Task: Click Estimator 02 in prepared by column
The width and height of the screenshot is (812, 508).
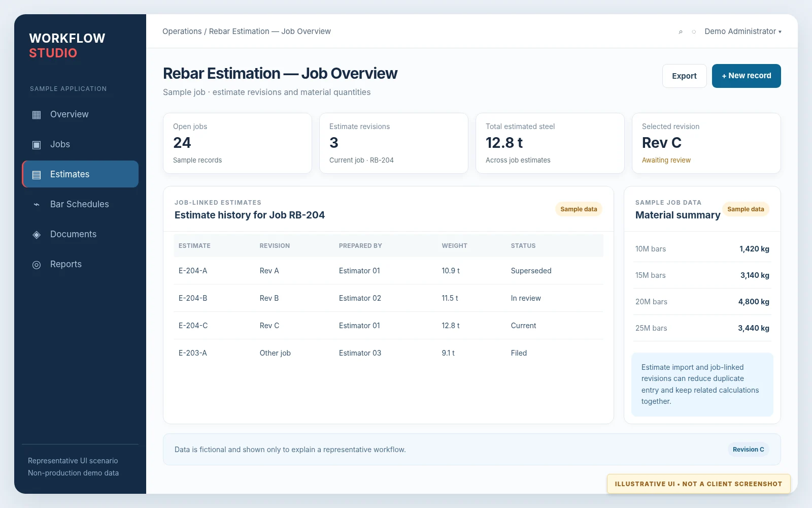Action: pos(360,298)
